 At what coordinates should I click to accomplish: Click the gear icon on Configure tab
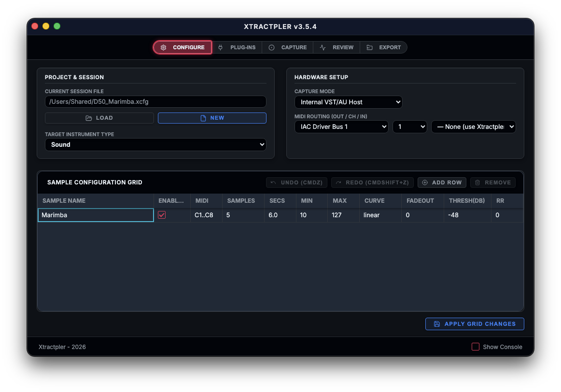pos(164,47)
